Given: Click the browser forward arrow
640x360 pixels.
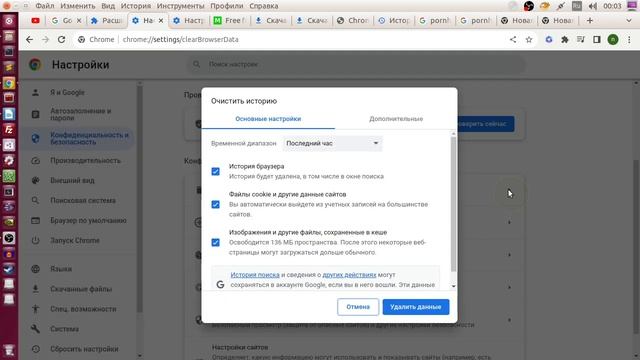Looking at the screenshot, I should 45,40.
